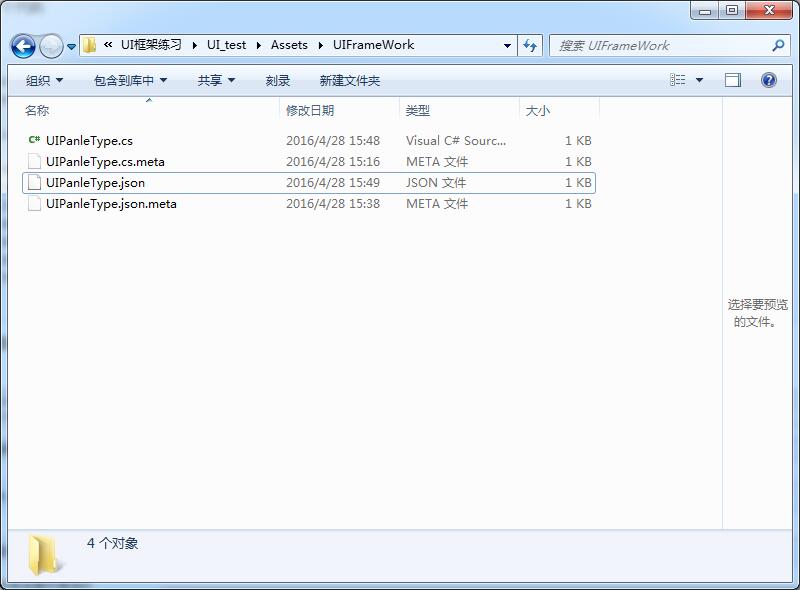Click the search magnifier icon
Screen dimensions: 800x590
click(x=778, y=45)
